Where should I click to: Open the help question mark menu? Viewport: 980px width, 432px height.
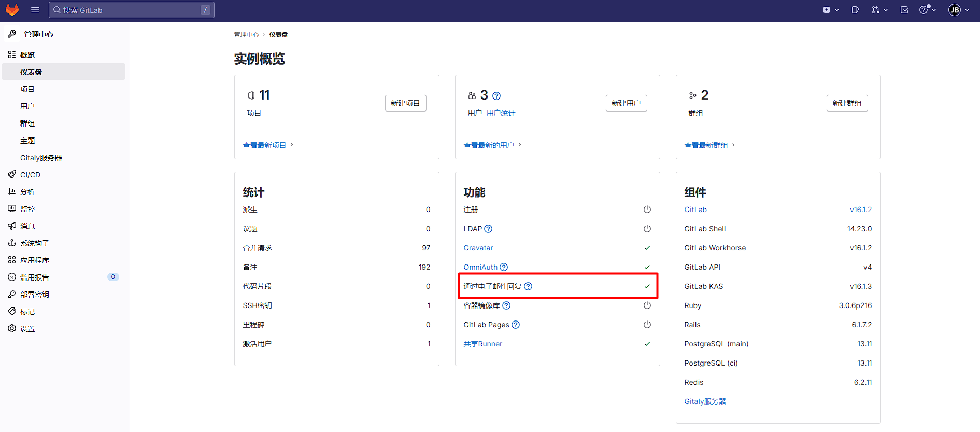(927, 10)
